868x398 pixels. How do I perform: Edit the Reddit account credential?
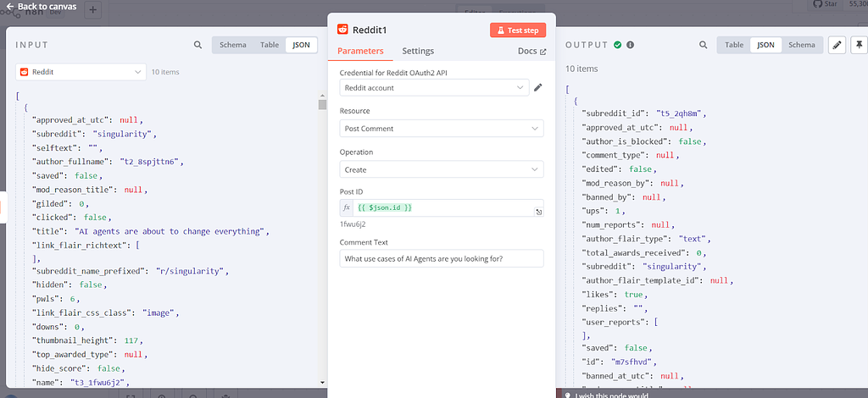(537, 87)
